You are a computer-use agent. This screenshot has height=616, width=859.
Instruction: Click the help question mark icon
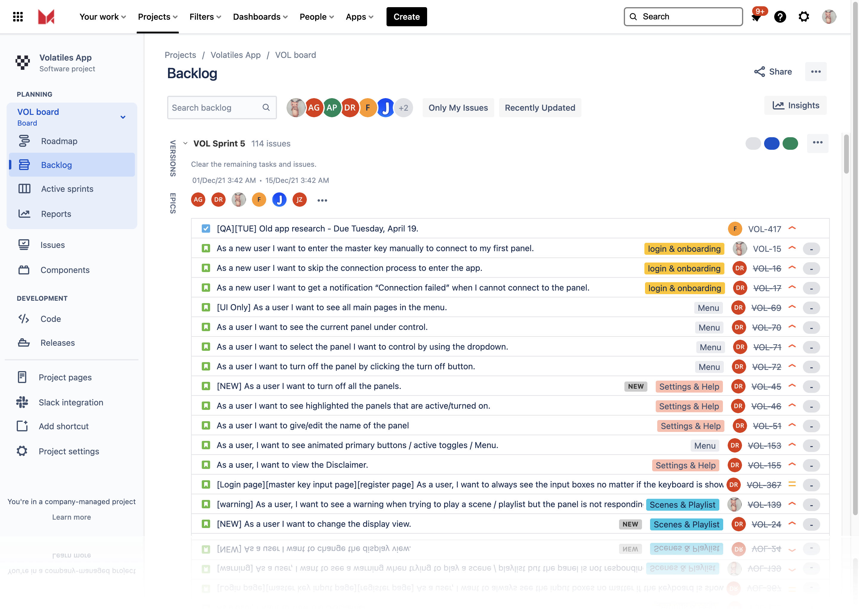(780, 17)
